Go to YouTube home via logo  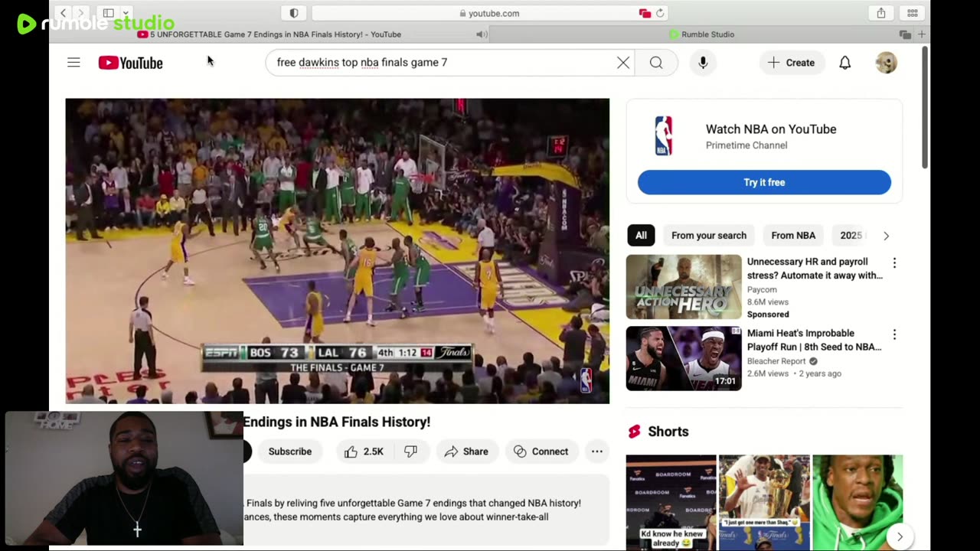tap(130, 63)
